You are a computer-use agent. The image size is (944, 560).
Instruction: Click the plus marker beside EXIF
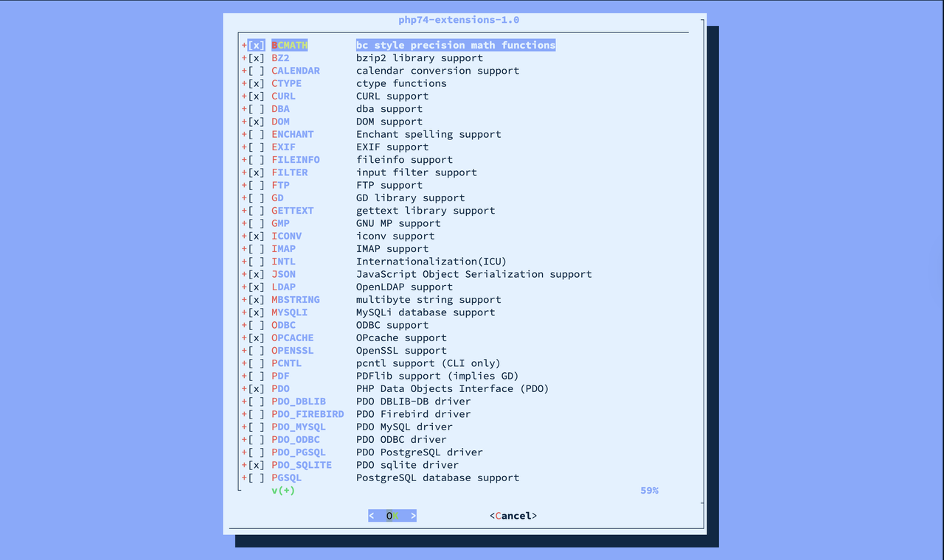coord(244,147)
